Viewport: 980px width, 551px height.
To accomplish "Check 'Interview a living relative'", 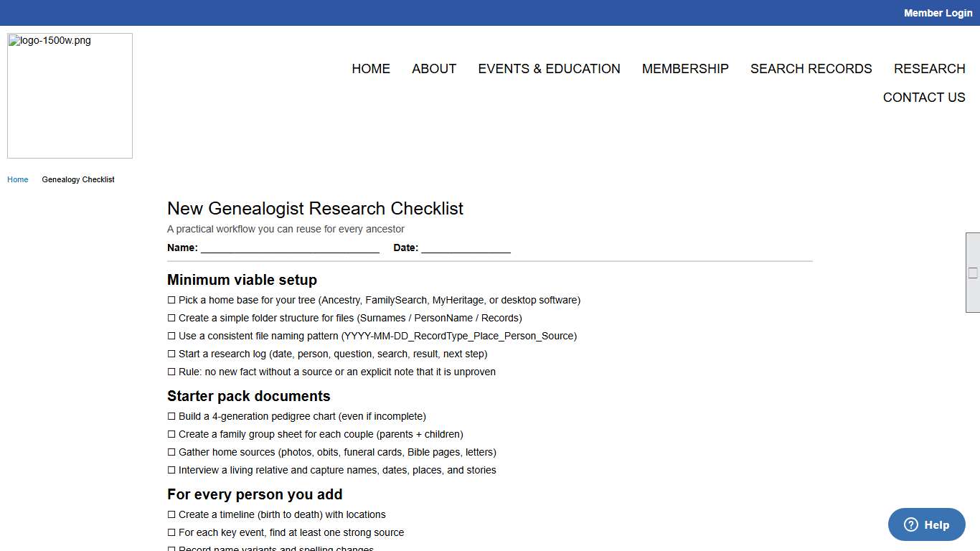I will click(171, 470).
